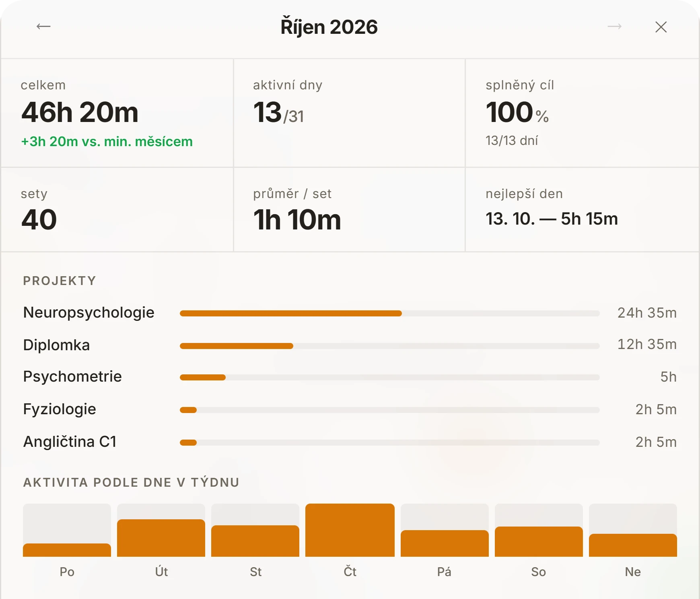
Task: Click the 13/13 dní label
Action: coord(512,140)
